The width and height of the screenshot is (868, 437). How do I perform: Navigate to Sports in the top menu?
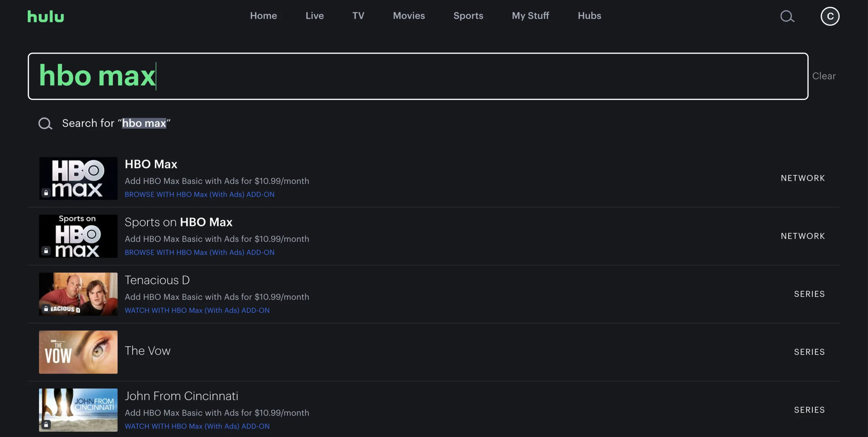click(x=468, y=16)
